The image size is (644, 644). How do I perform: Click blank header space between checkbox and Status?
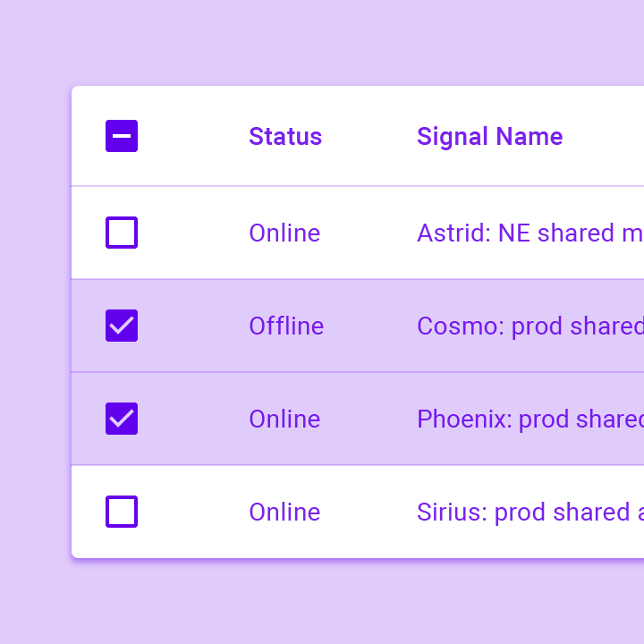click(192, 136)
